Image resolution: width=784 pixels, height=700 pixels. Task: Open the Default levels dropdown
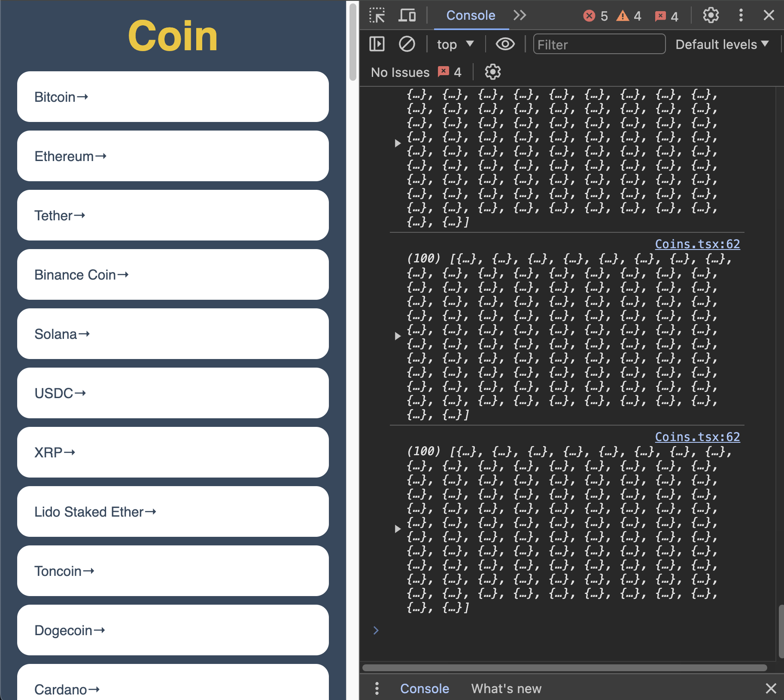pos(722,44)
